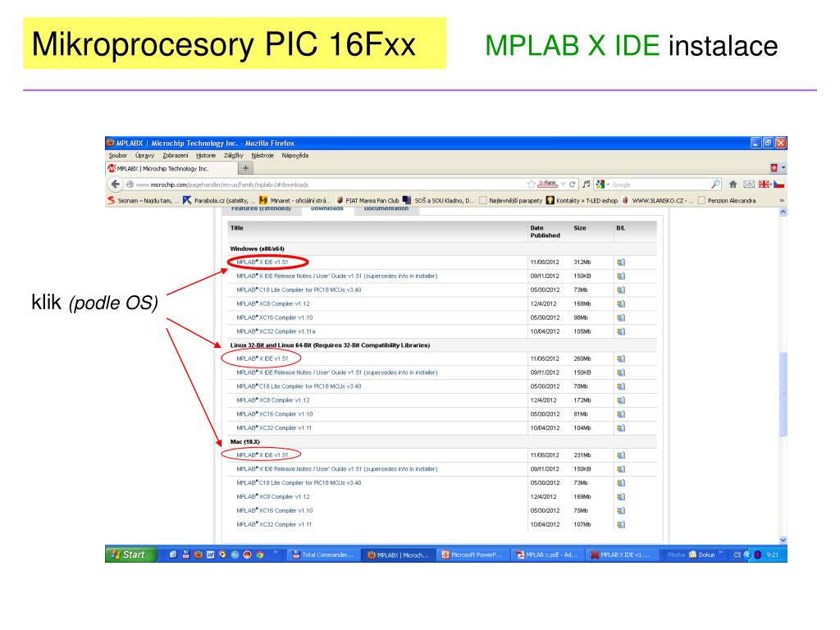This screenshot has height=630, width=840.
Task: Download Windows MPLAB X IDE 312Mb via icon
Action: 621,262
